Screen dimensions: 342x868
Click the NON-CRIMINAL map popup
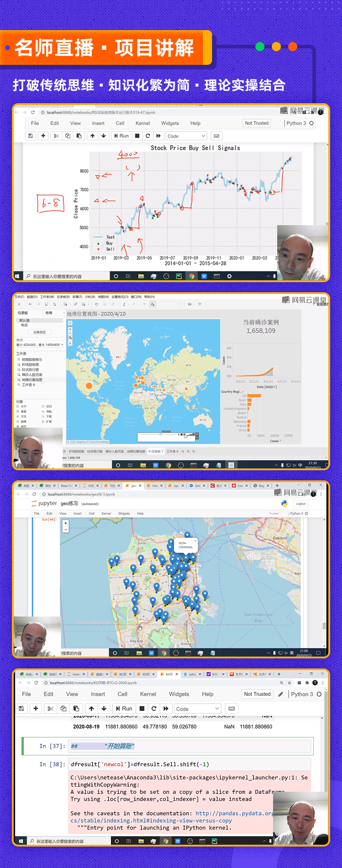click(x=186, y=545)
